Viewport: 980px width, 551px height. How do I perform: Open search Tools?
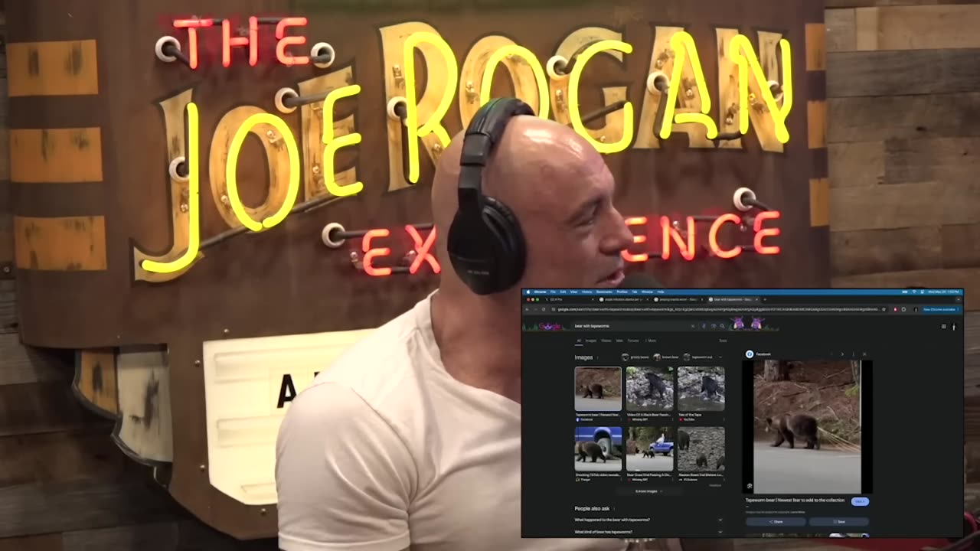tap(723, 341)
